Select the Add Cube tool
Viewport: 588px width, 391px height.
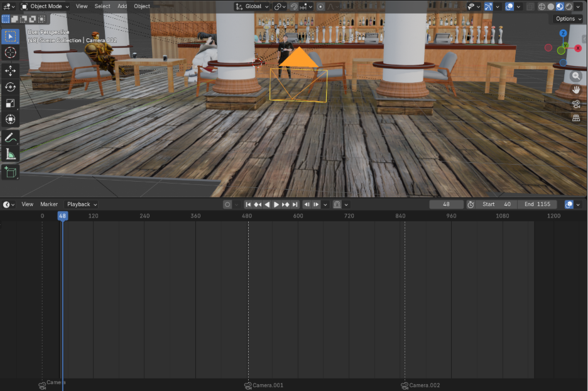(x=11, y=172)
